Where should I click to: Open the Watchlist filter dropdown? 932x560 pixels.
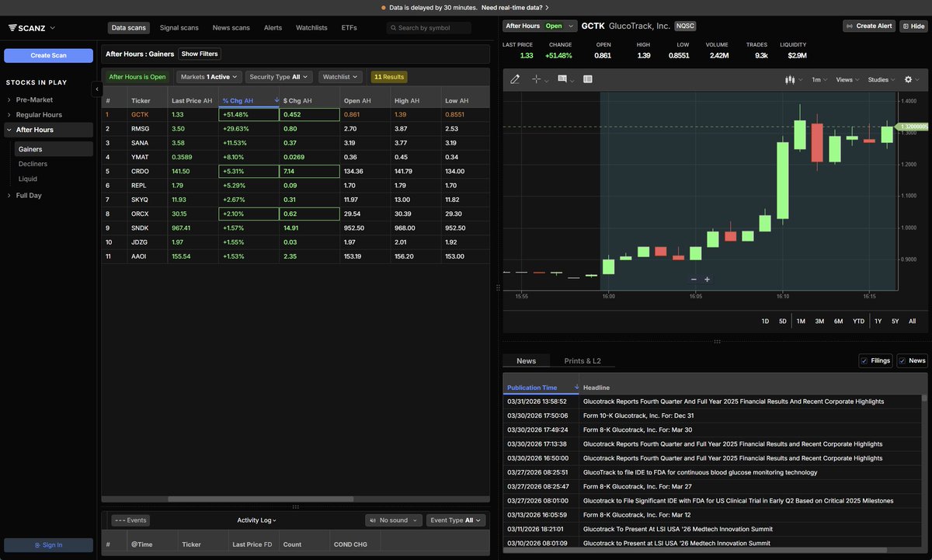(x=340, y=77)
